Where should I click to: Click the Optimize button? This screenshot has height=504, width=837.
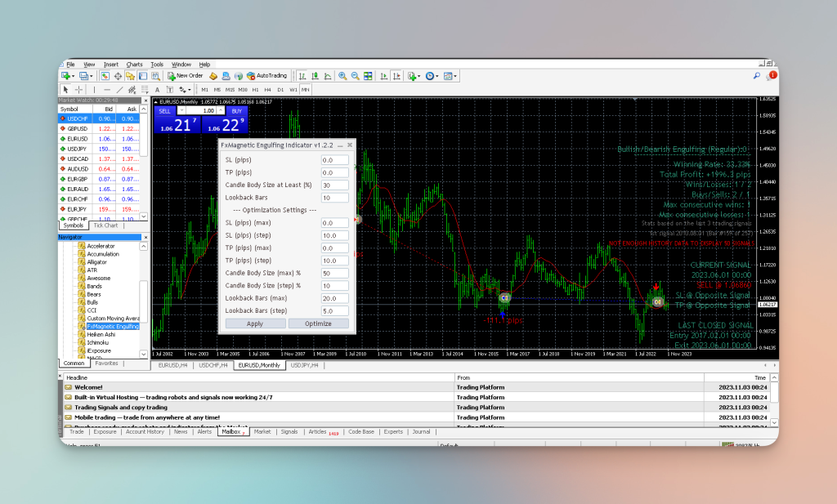tap(318, 323)
